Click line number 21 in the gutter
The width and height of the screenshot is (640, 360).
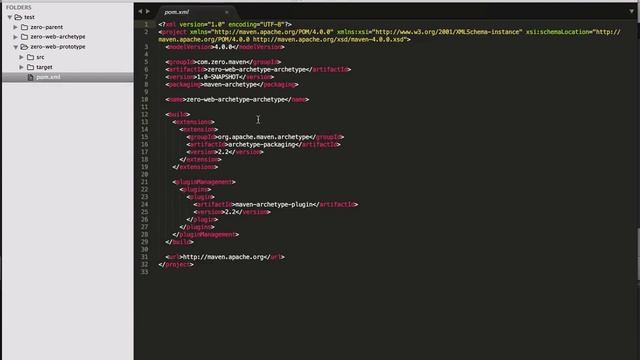click(x=145, y=182)
